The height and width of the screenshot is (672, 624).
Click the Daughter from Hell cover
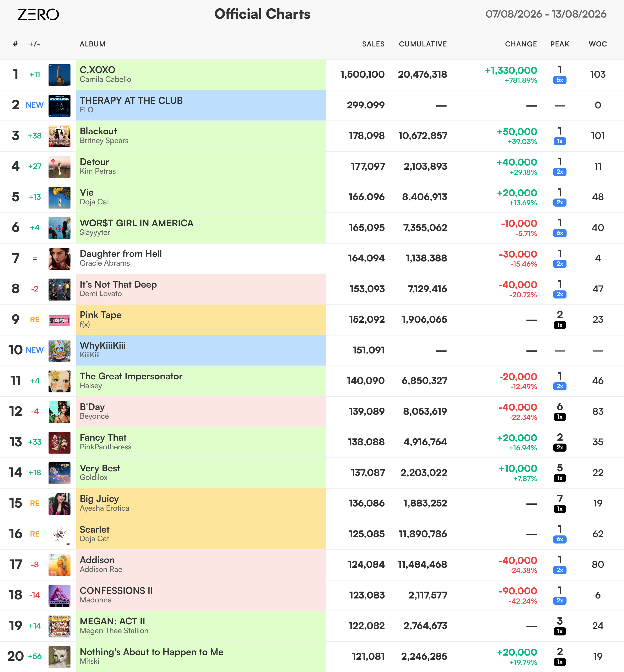point(59,259)
